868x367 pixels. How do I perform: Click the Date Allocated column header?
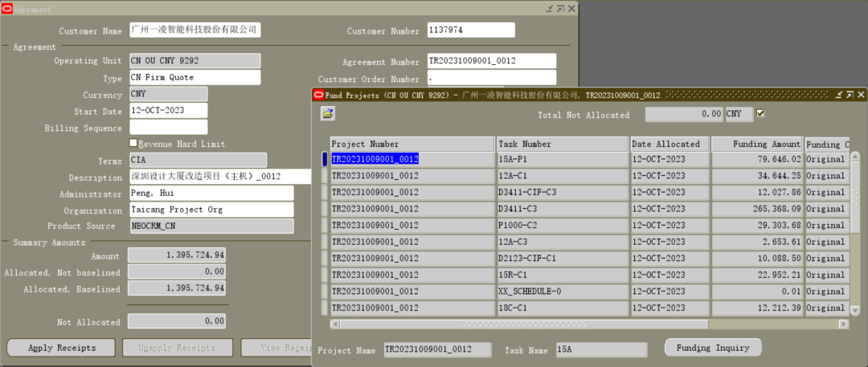pos(669,144)
